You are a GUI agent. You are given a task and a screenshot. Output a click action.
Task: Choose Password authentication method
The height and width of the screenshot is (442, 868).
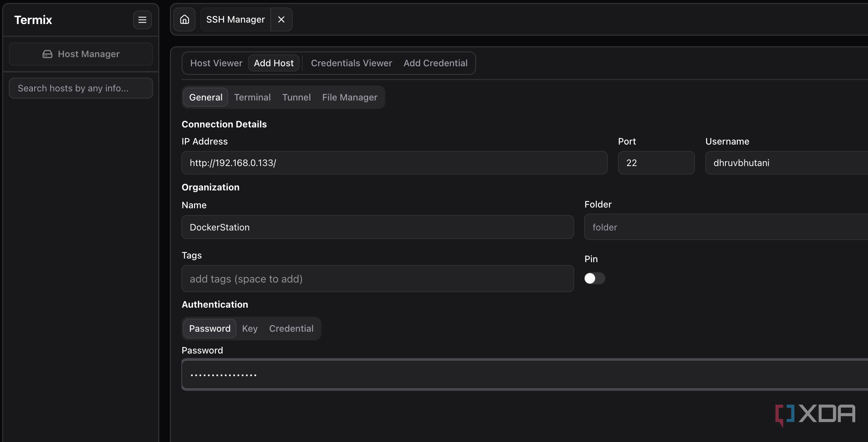(x=210, y=328)
